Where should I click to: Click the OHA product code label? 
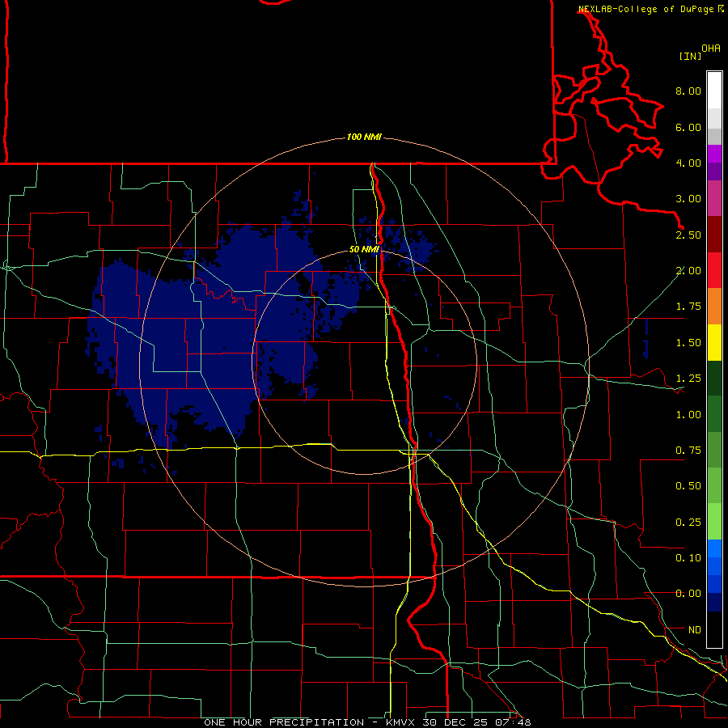pyautogui.click(x=711, y=49)
